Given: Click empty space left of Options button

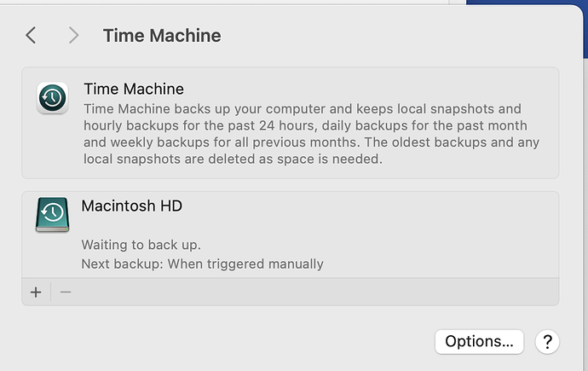Looking at the screenshot, I should 256,342.
